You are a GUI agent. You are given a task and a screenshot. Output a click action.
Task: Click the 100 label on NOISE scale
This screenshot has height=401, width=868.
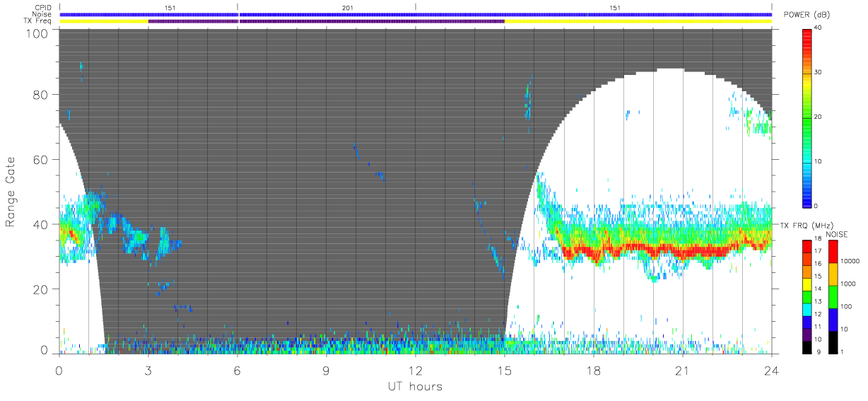pos(845,306)
